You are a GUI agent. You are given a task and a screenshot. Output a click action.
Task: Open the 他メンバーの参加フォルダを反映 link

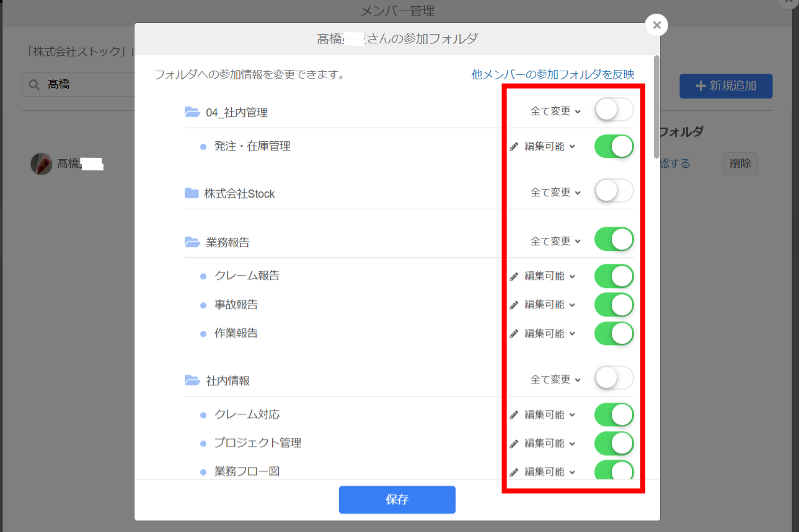click(x=553, y=74)
